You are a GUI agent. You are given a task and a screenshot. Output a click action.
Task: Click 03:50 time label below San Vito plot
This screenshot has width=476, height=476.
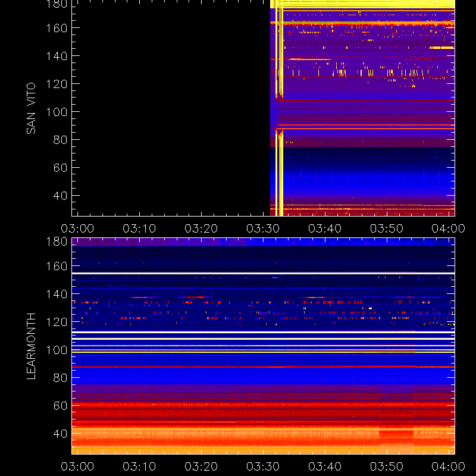tap(387, 228)
